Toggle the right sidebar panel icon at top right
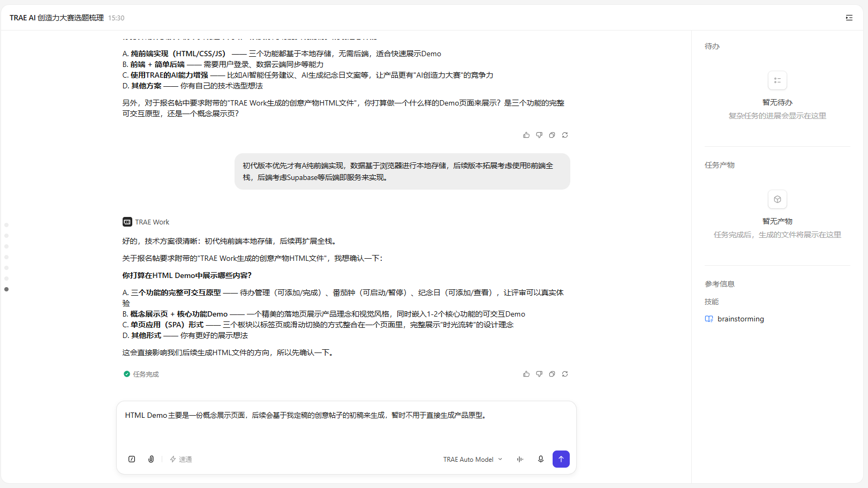 point(849,18)
